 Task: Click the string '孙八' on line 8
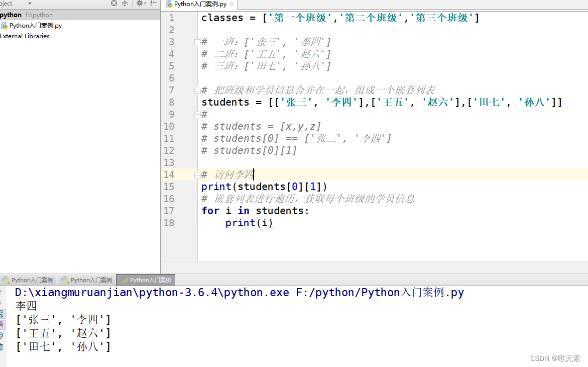pos(534,102)
